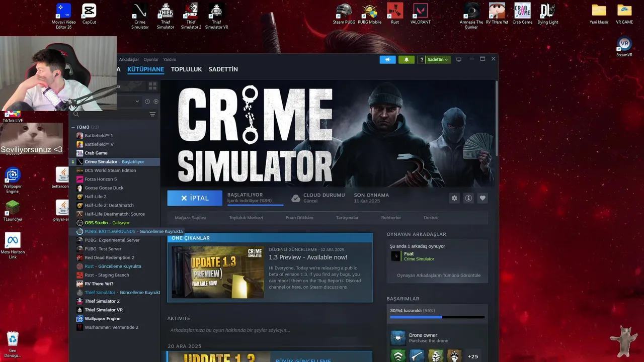Open the SADETTİN profile tab

(223, 69)
